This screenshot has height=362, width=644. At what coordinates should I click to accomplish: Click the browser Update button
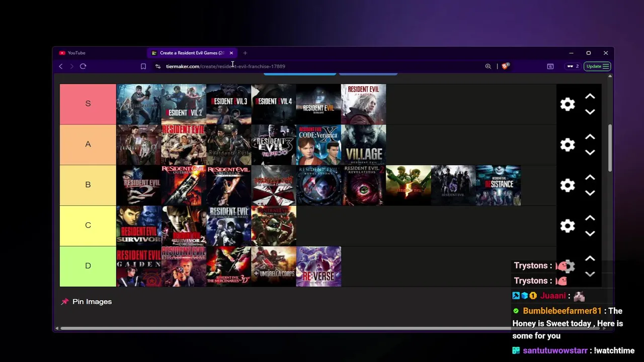click(597, 66)
